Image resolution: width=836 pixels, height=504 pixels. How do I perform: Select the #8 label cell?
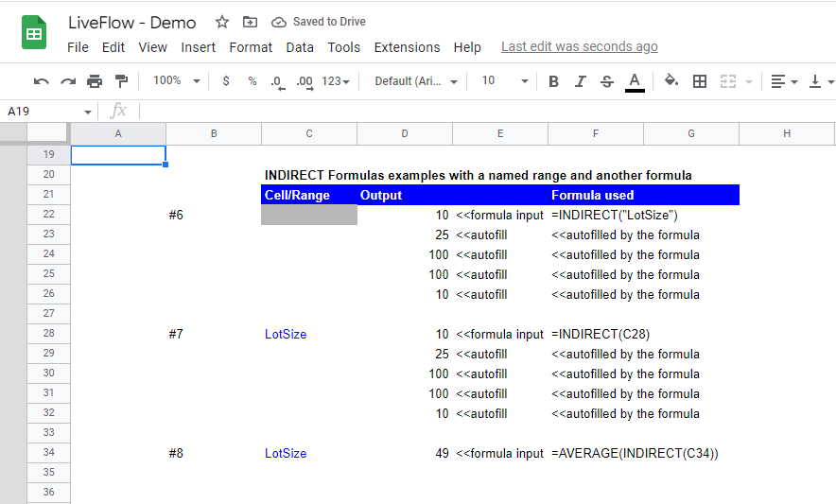[214, 453]
